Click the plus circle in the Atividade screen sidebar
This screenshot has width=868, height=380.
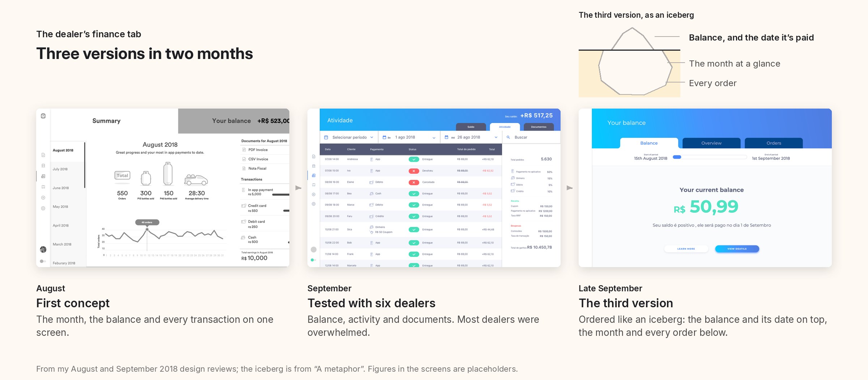point(314,195)
